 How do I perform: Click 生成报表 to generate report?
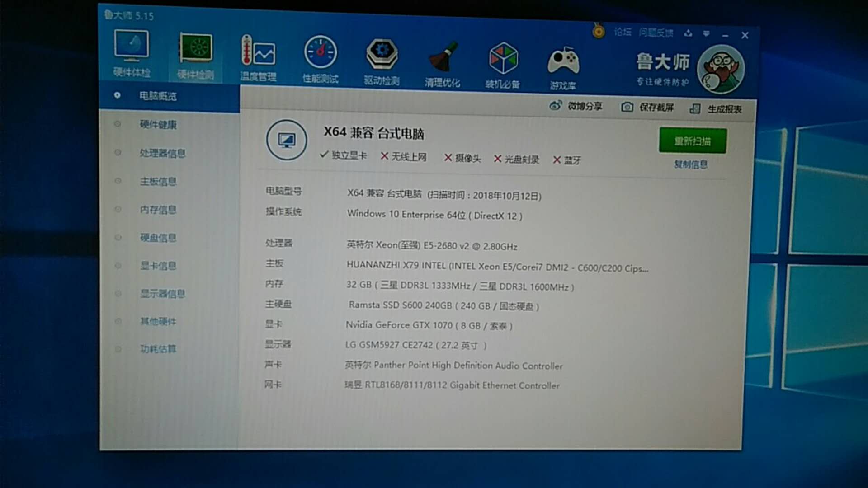[x=716, y=109]
